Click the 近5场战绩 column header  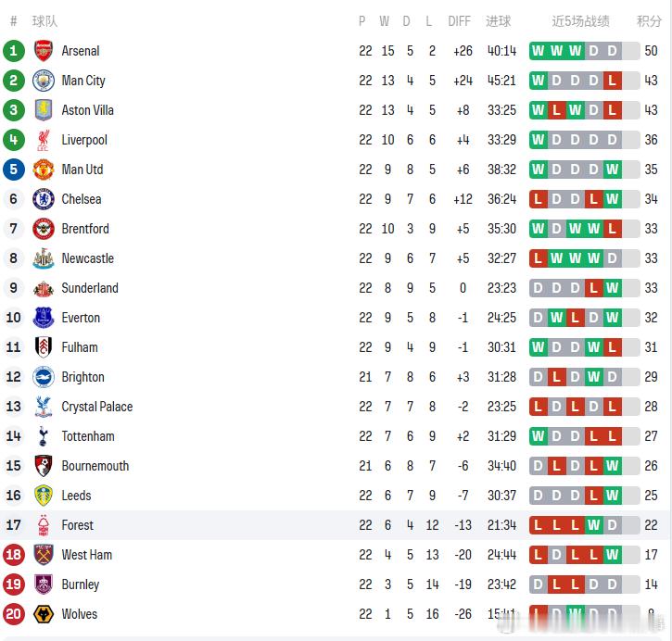[x=581, y=21]
